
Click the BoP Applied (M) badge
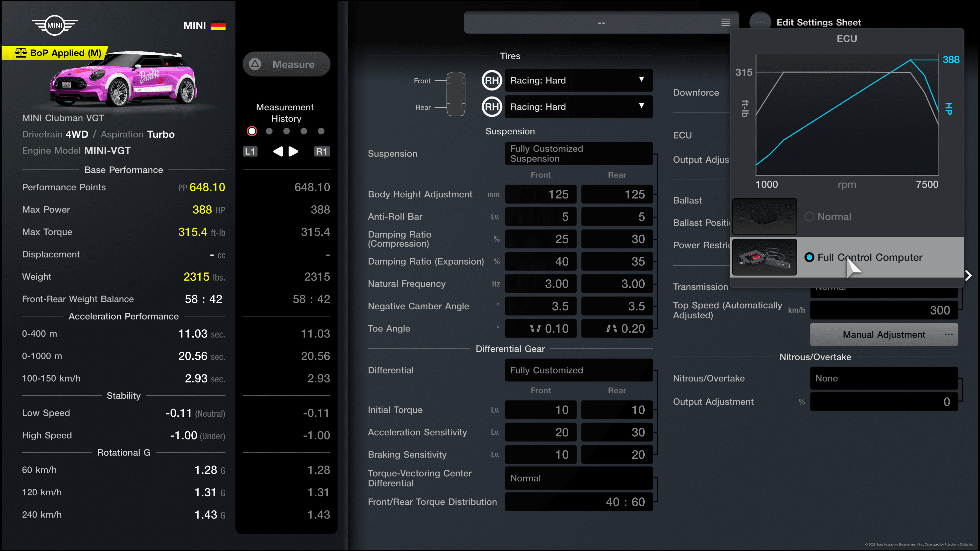tap(56, 53)
